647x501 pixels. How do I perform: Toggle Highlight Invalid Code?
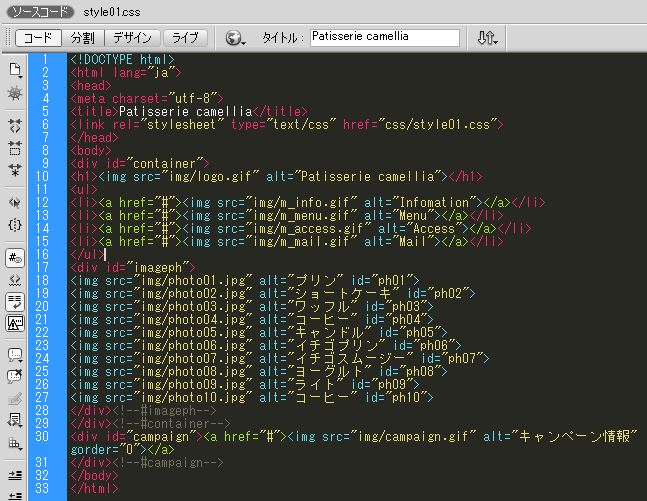tap(15, 281)
